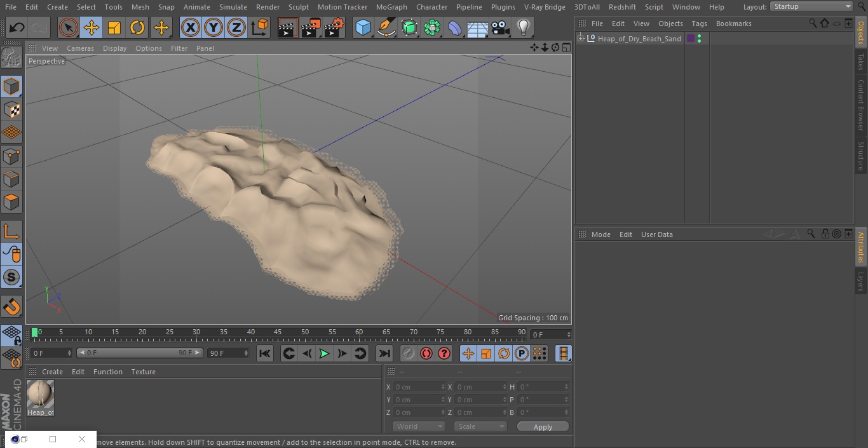Image resolution: width=868 pixels, height=448 pixels.
Task: Open Object Manager Tags menu
Action: coord(699,24)
